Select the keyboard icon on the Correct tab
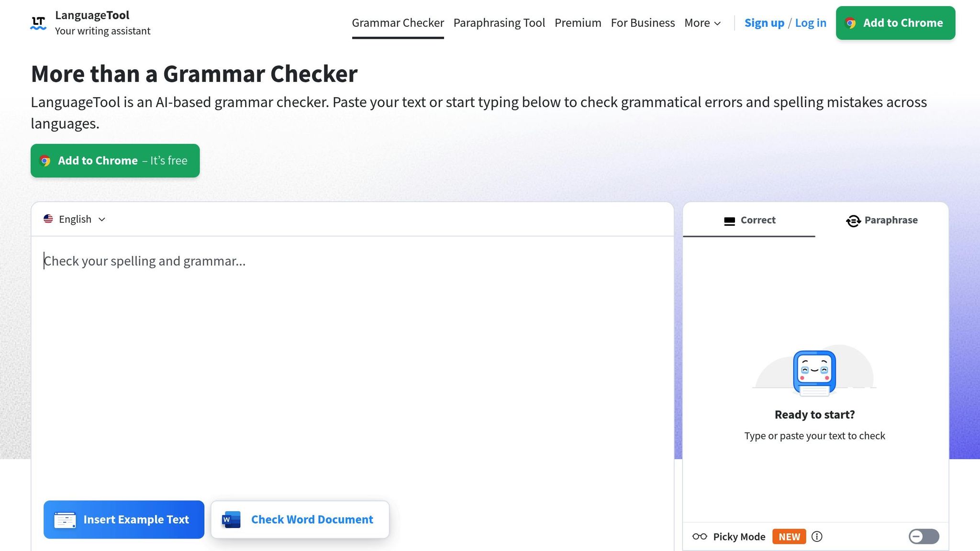This screenshot has height=551, width=980. [729, 220]
